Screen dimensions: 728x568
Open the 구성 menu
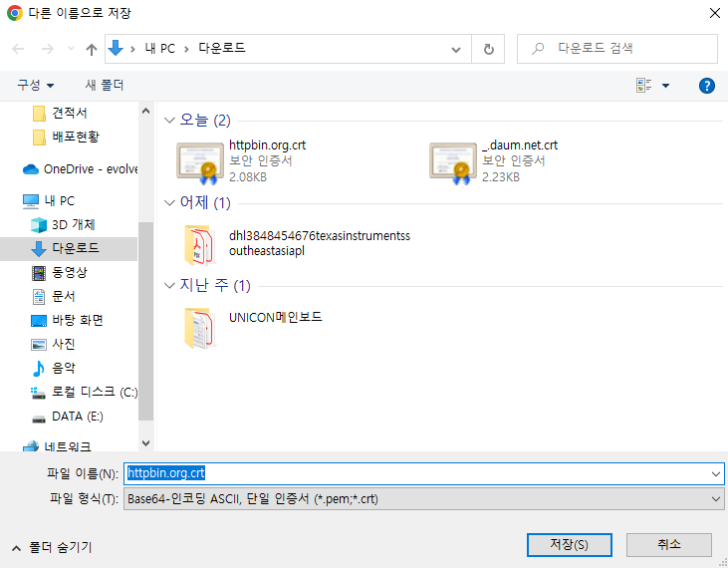coord(35,85)
